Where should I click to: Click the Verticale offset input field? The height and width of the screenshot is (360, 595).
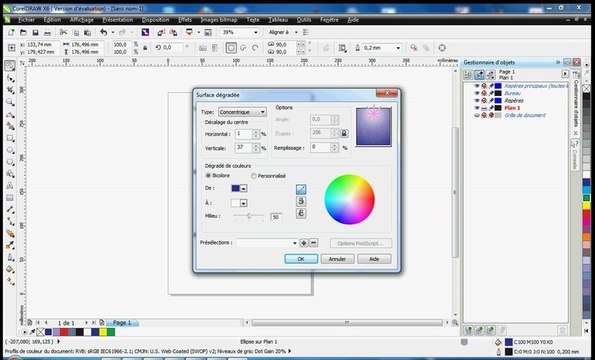coord(244,148)
